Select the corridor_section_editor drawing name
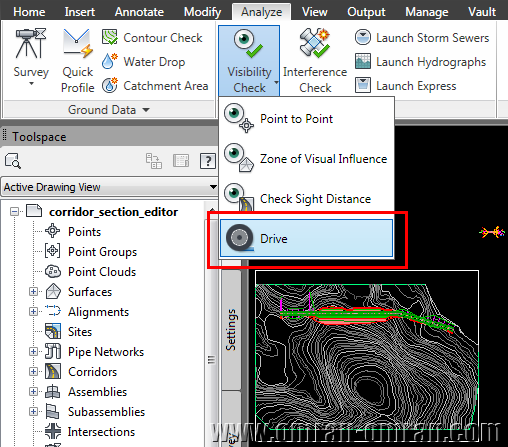 coord(113,212)
